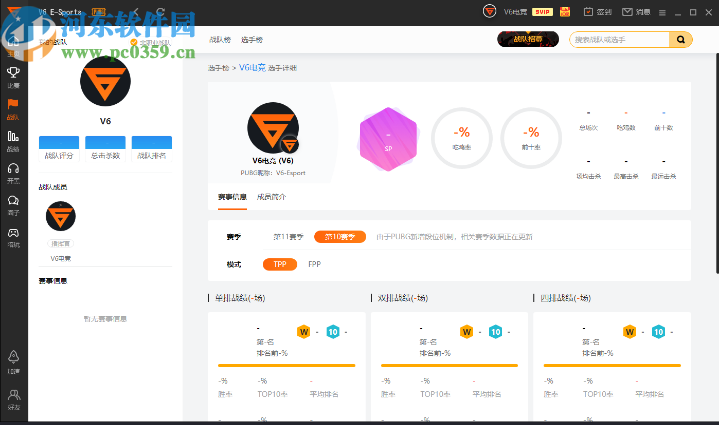Switch to the Match Info (赛事信息) tab
The width and height of the screenshot is (719, 425).
tap(232, 197)
